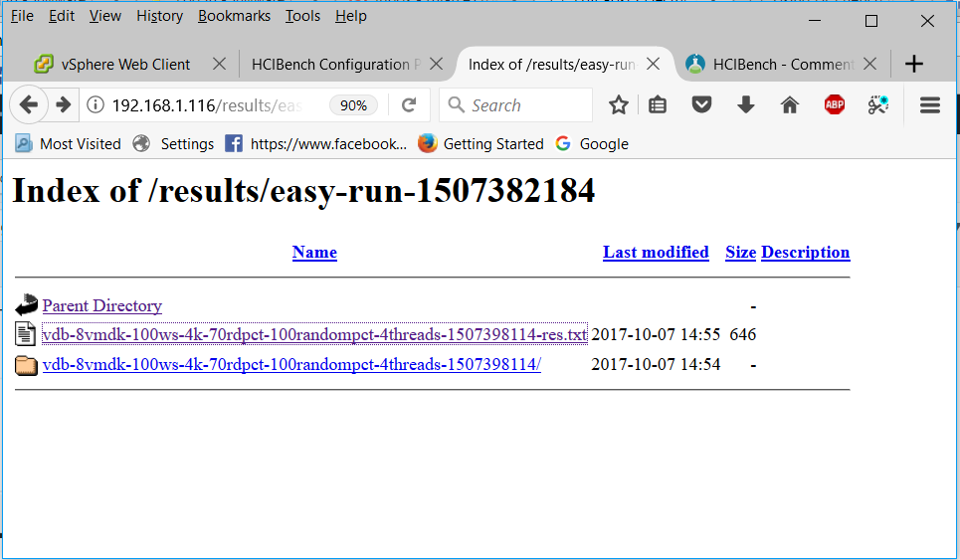Viewport: 960px width, 560px height.
Task: Click the 2017-10-07 14:55 timestamp
Action: (x=656, y=335)
